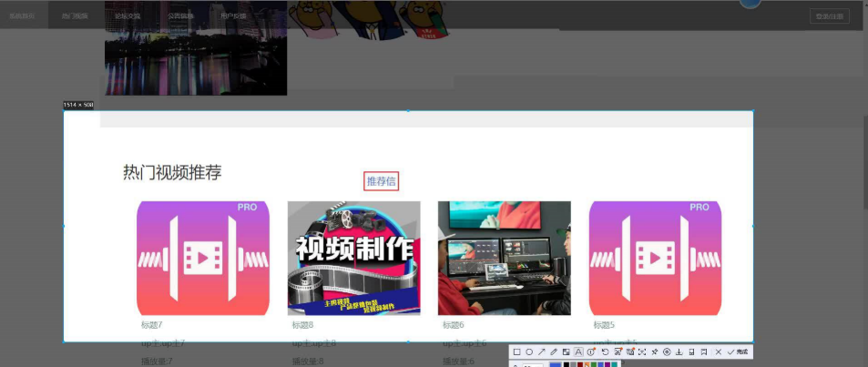This screenshot has width=868, height=367.
Task: Click the 标题5 title text
Action: tap(604, 325)
